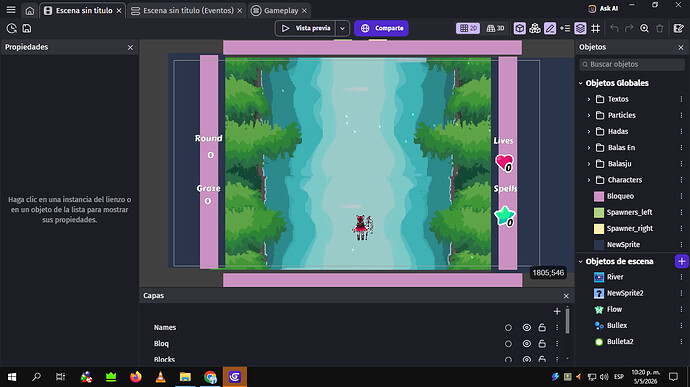Close the Gameplay tab

point(305,11)
